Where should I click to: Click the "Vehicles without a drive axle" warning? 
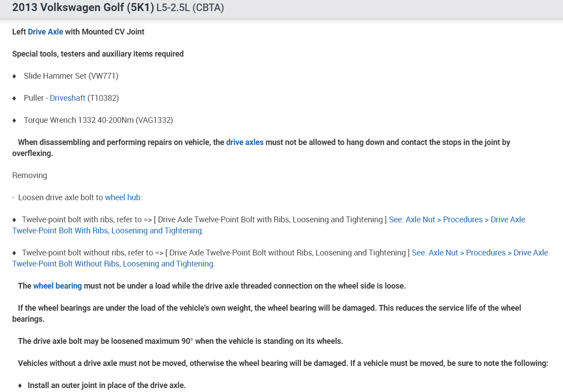pyautogui.click(x=283, y=363)
